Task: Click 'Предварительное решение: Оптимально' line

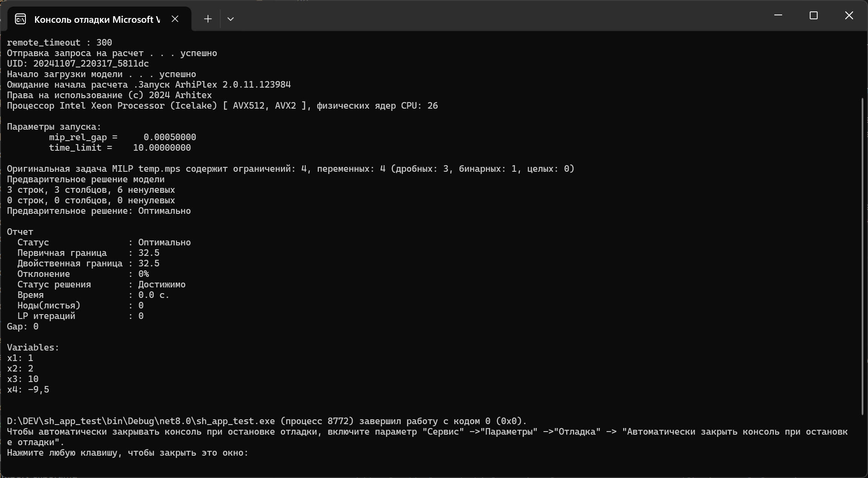Action: coord(99,211)
